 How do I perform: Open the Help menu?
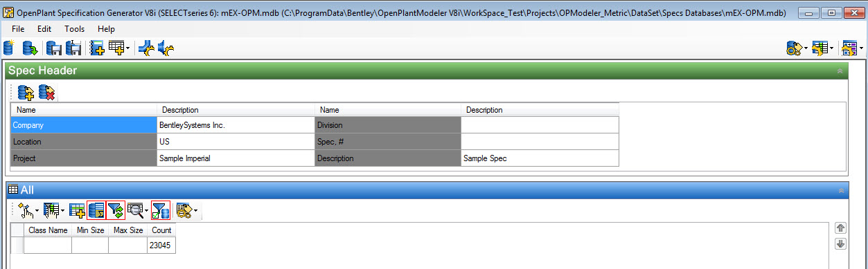click(107, 29)
